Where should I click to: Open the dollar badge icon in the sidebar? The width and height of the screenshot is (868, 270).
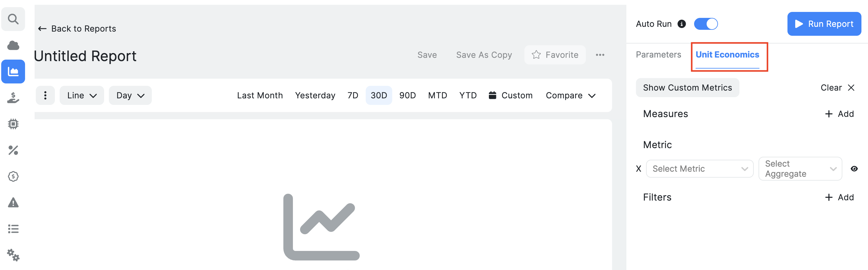tap(13, 176)
